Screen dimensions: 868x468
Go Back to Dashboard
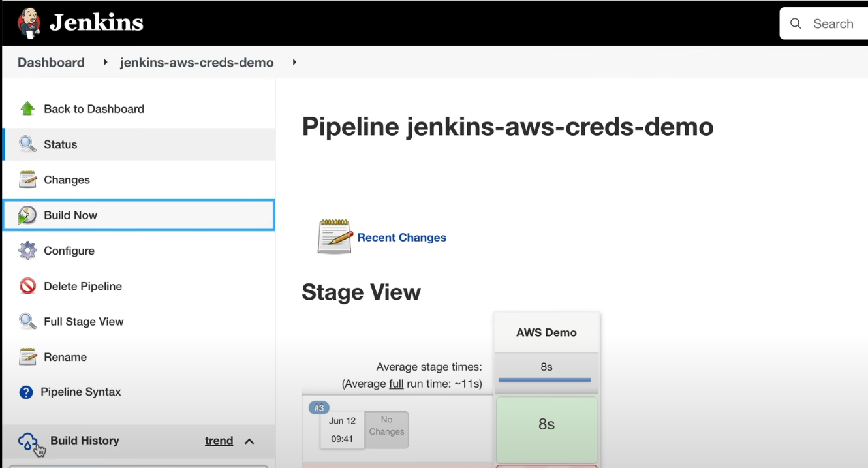pos(94,109)
